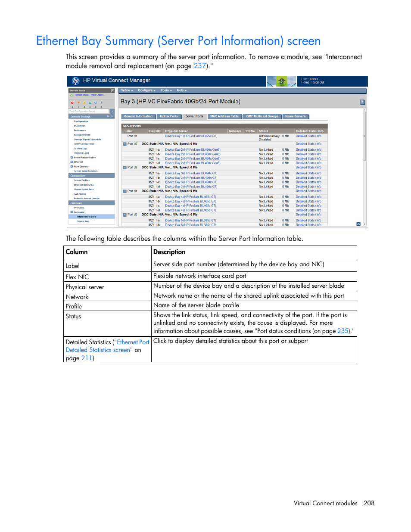Click the back-to-top arrow icon

358,224
